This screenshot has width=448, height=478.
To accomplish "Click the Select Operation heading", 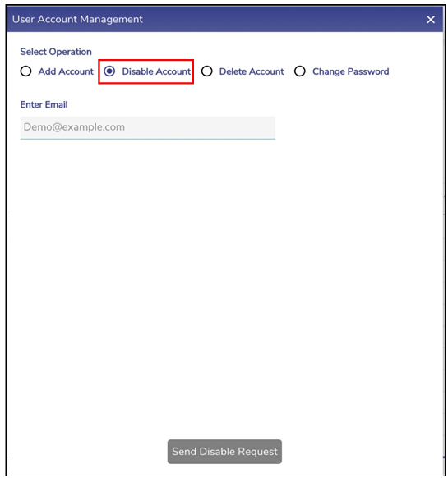I will (x=56, y=52).
